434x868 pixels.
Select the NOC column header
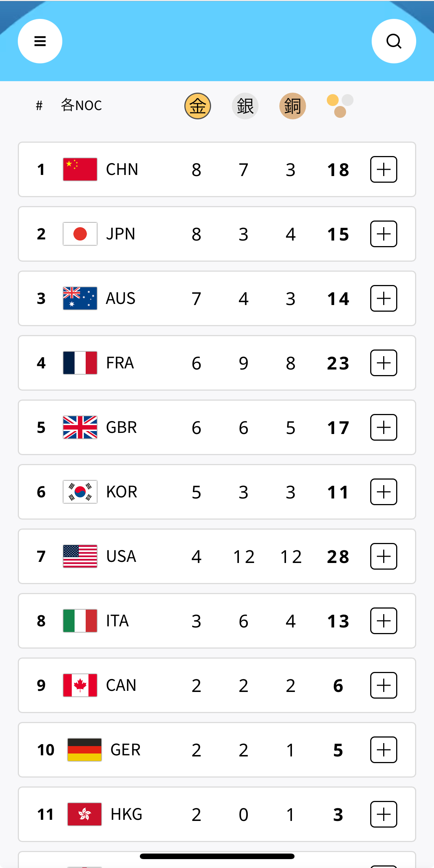point(81,106)
